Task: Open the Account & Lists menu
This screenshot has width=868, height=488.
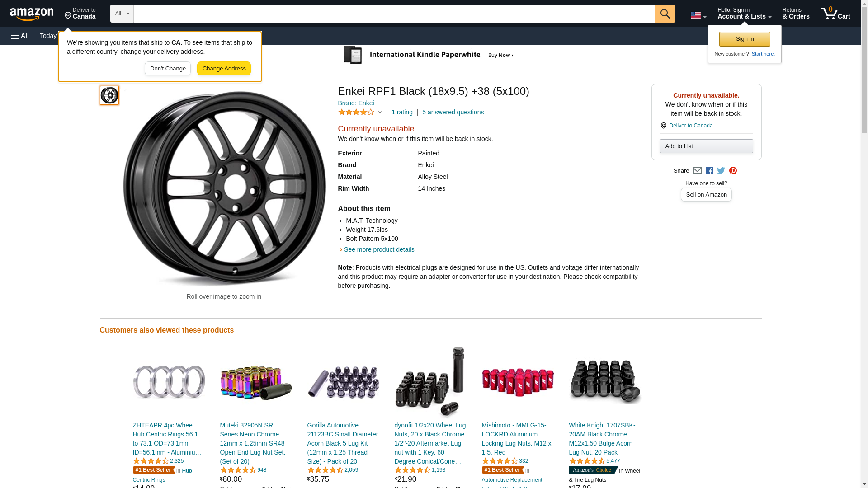Action: pyautogui.click(x=744, y=14)
